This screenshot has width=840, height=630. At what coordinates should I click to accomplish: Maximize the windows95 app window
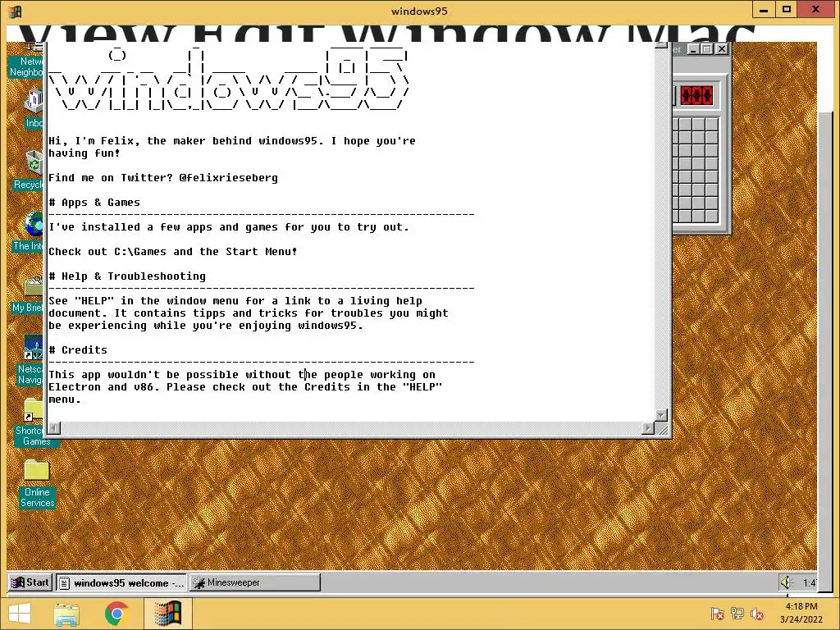787,9
